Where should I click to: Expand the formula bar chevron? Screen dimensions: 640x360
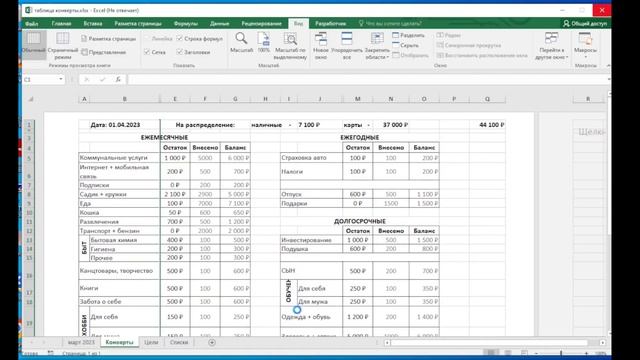[609, 79]
